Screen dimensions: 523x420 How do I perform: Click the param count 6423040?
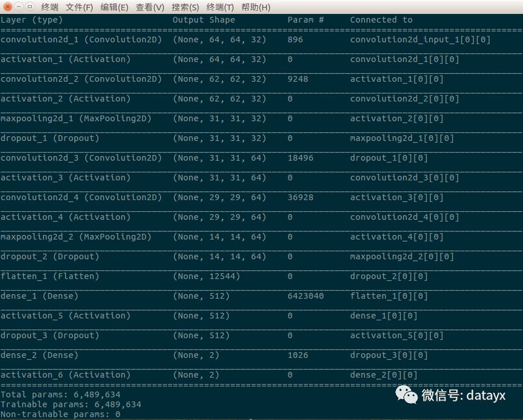pos(306,296)
